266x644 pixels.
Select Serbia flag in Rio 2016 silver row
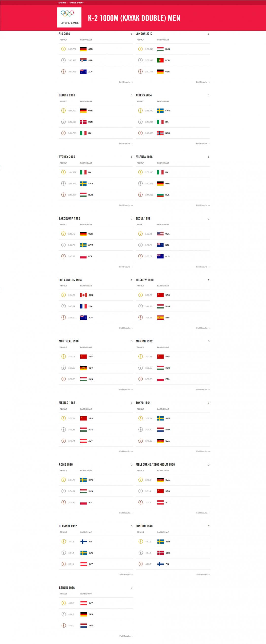coord(83,60)
